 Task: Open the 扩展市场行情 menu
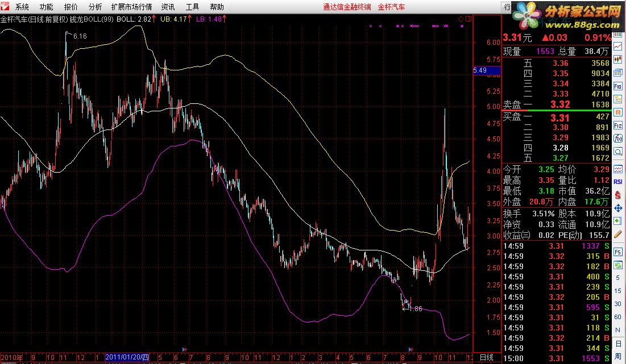131,7
